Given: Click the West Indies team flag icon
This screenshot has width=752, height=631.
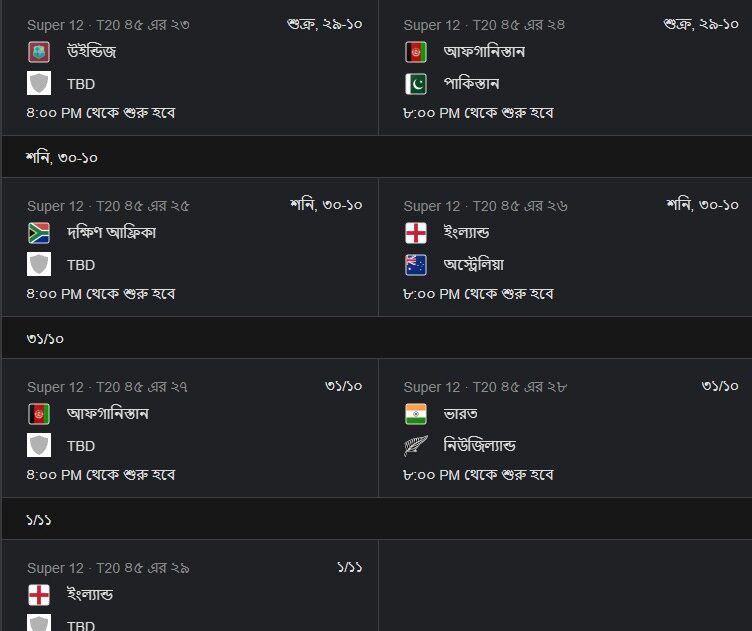Looking at the screenshot, I should coord(39,52).
